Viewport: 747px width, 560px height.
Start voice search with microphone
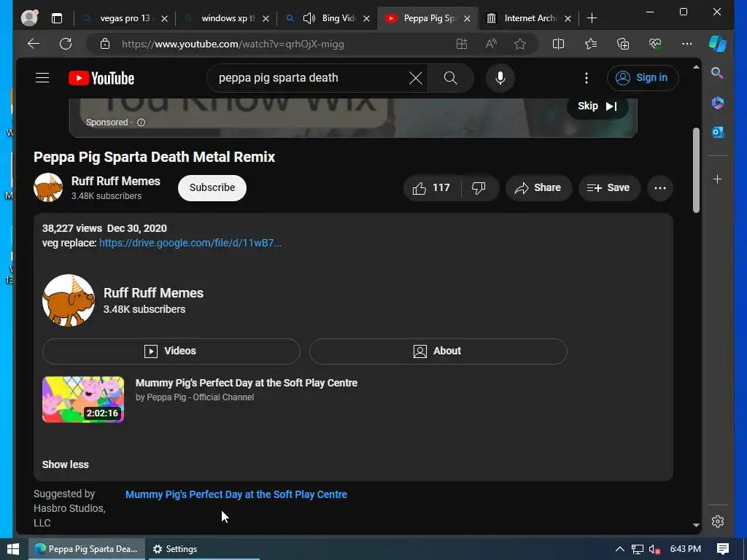500,78
